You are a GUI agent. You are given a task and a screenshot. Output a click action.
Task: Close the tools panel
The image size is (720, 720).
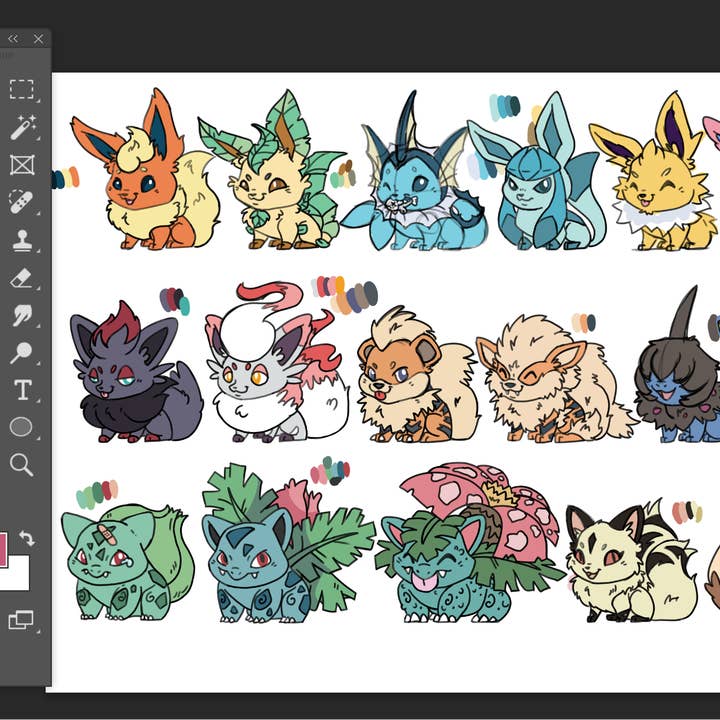pos(38,39)
